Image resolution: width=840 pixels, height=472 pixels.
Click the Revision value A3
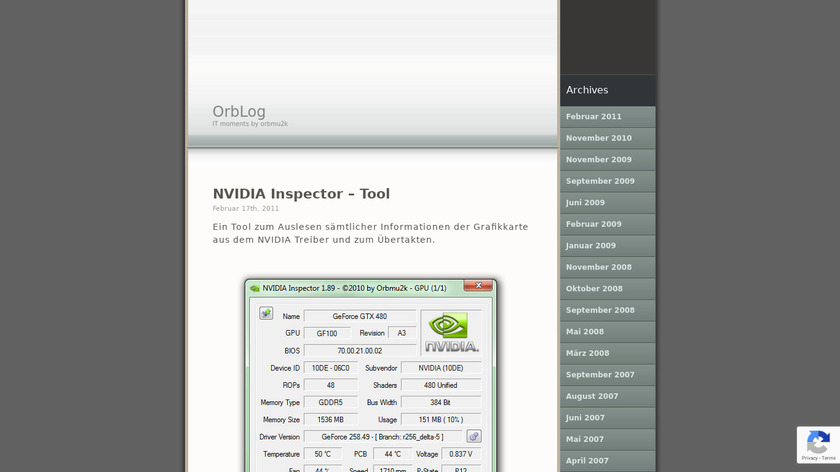coord(402,333)
